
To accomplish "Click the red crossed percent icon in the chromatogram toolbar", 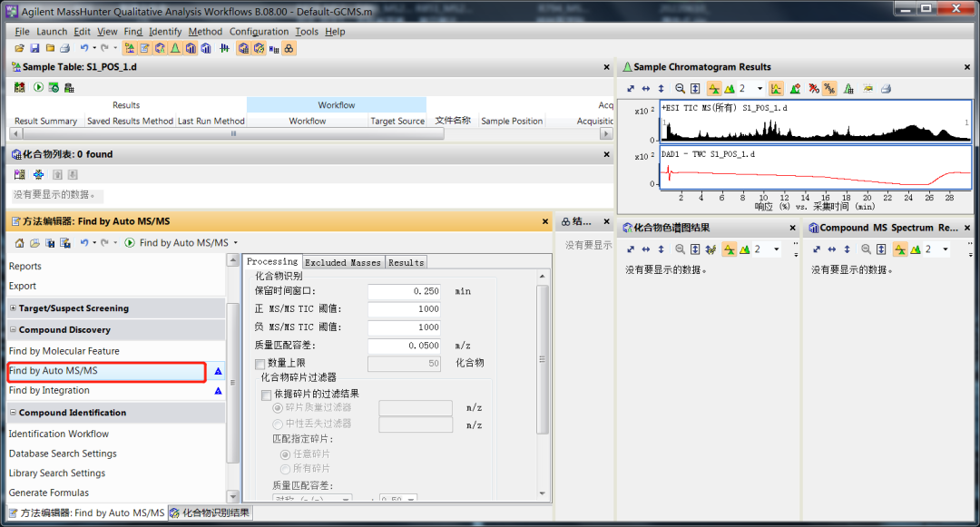I will tap(814, 89).
